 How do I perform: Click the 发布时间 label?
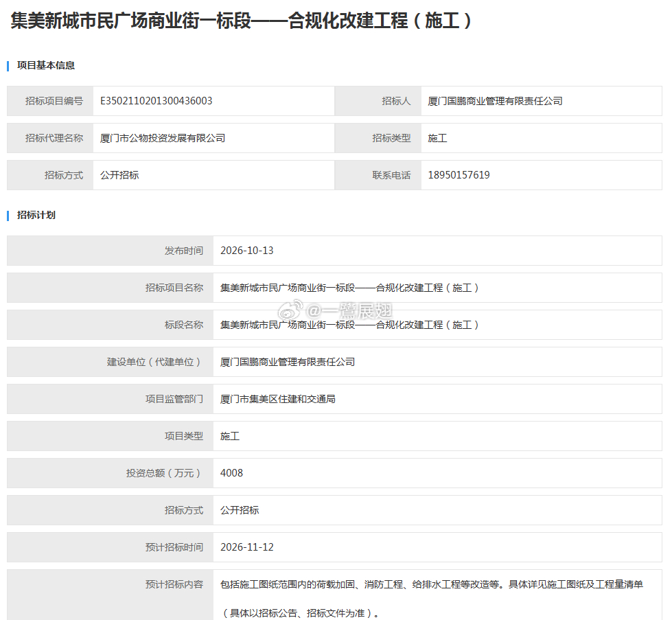point(184,251)
